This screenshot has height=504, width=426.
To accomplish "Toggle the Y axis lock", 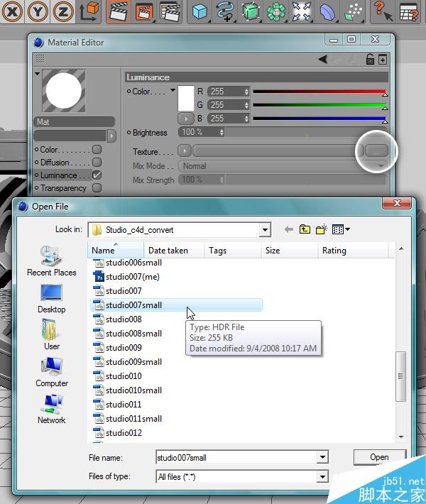I will coord(38,11).
